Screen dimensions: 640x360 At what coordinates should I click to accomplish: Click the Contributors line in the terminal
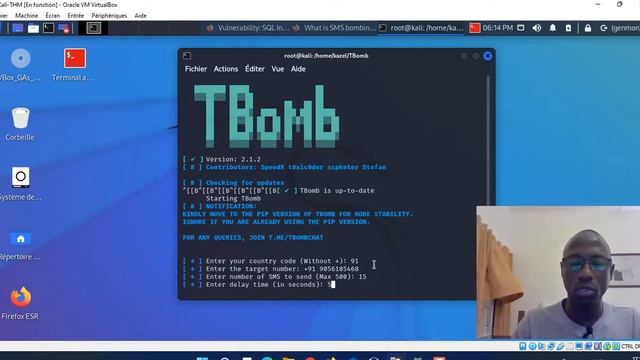coord(284,167)
